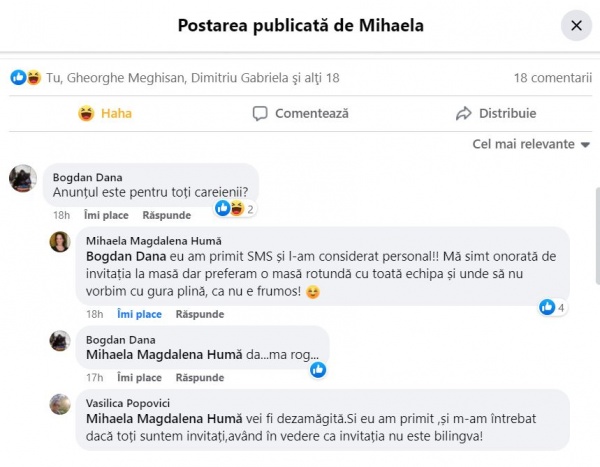Viewport: 600px width, 467px height.
Task: Open Vasilica Popovici's profile avatar
Action: point(60,403)
